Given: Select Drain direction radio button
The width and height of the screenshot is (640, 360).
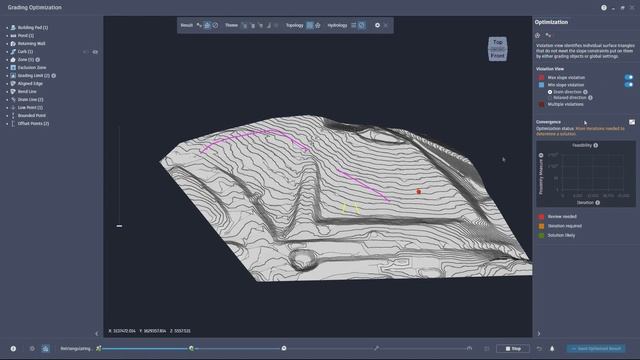Looking at the screenshot, I should click(550, 92).
